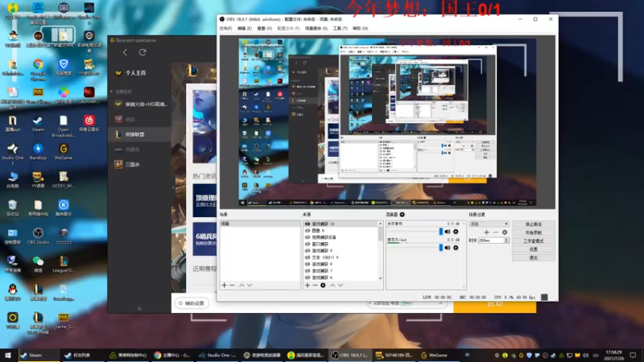Open the 查看(V) menu in OBS
This screenshot has width=644, height=362.
coord(265,28)
